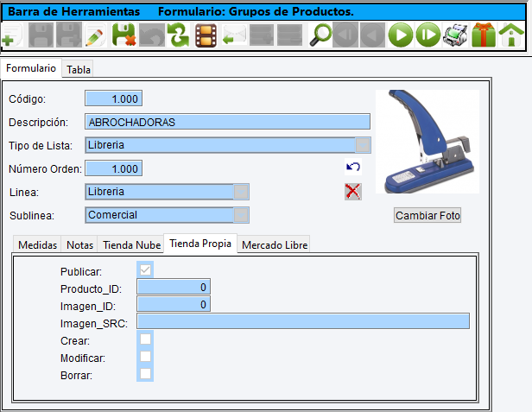Click the Descripción field with ABROCHADORAS
This screenshot has height=412, width=532.
tap(227, 122)
